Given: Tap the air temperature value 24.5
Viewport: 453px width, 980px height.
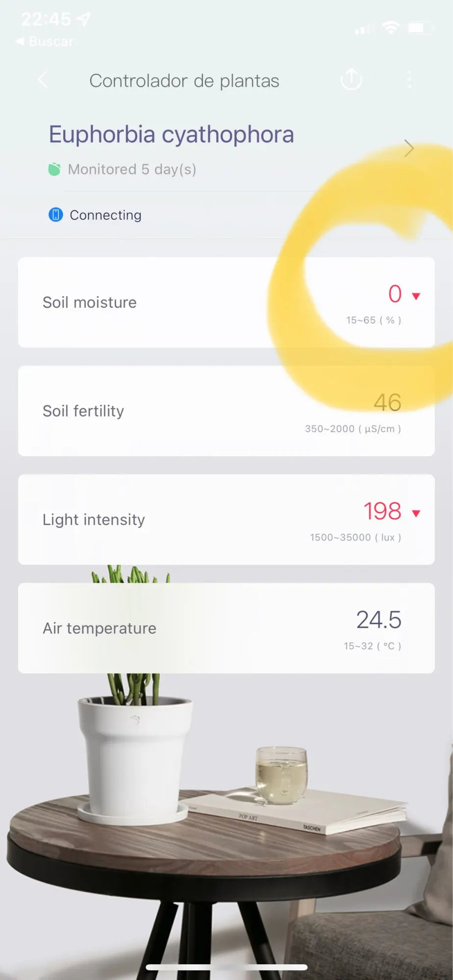Looking at the screenshot, I should (378, 620).
